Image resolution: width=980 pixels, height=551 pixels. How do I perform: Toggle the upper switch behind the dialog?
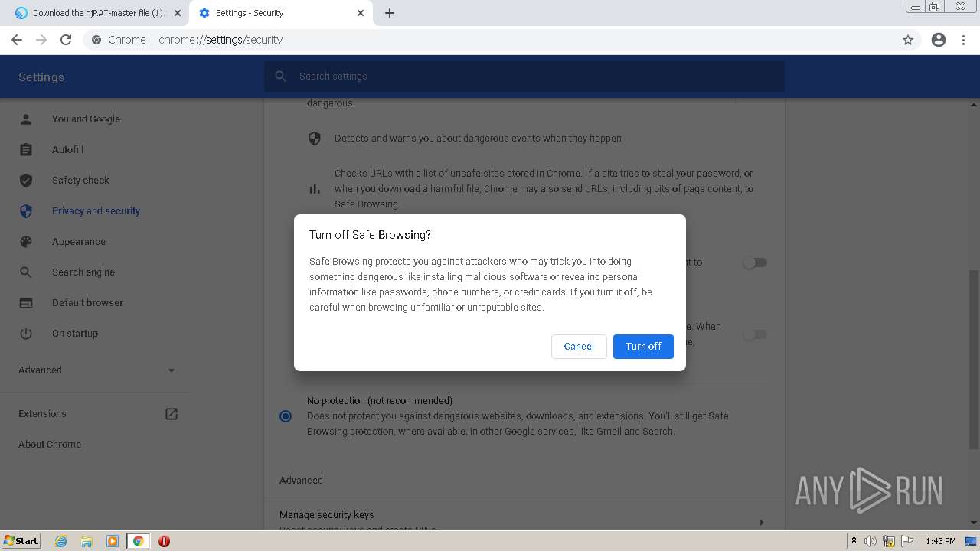click(755, 262)
